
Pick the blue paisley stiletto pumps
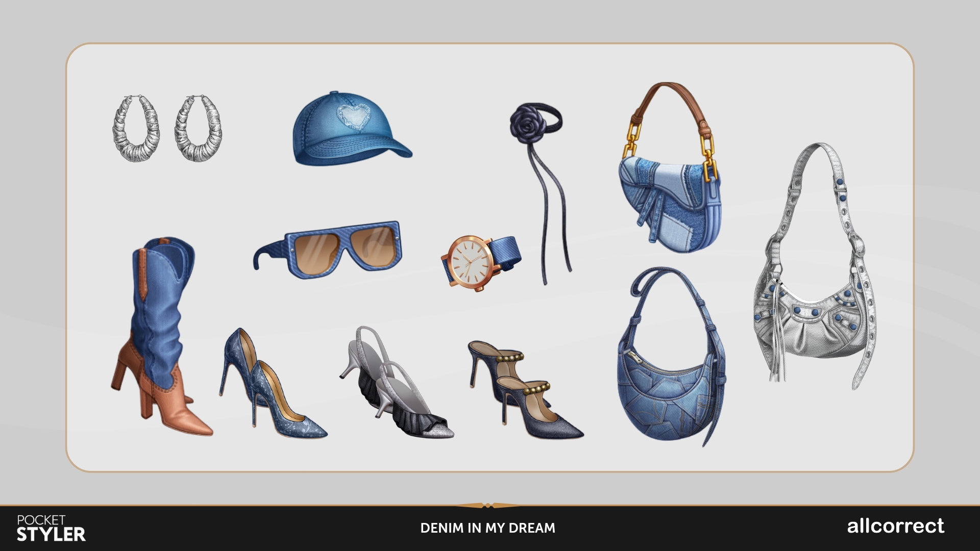pos(273,383)
